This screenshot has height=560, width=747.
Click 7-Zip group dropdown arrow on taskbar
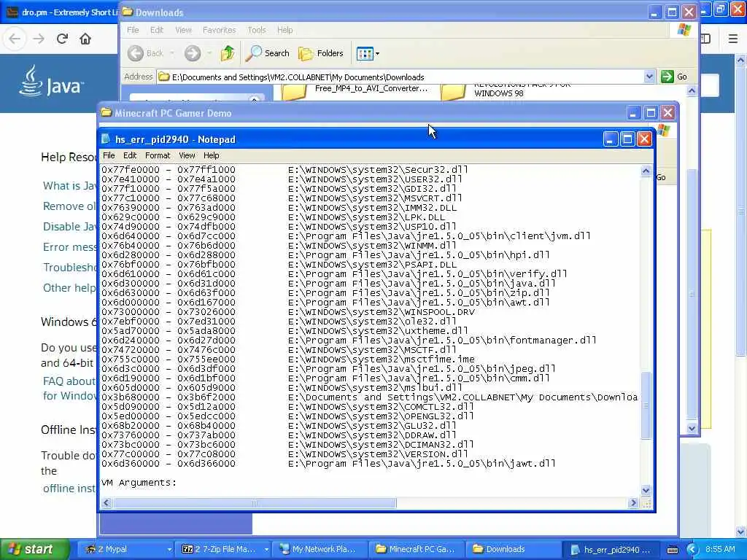pos(267,550)
